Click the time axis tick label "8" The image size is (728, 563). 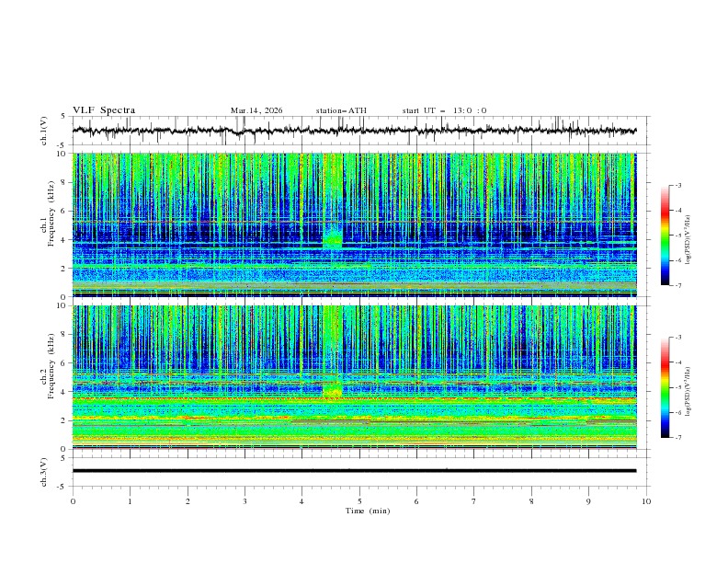531,501
